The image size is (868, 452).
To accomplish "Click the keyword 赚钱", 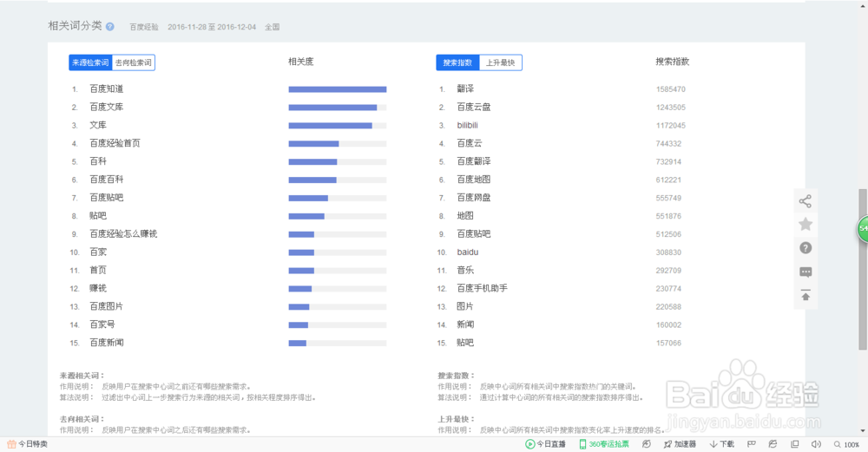I will (98, 288).
